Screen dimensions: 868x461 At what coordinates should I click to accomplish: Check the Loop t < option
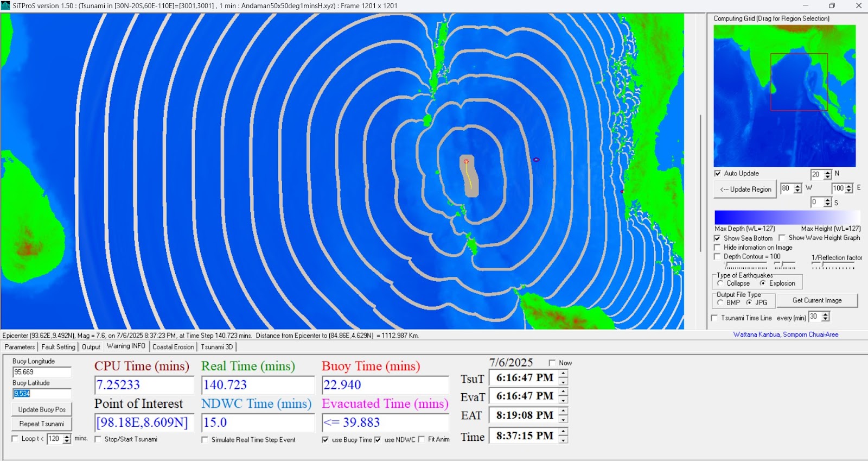pyautogui.click(x=15, y=439)
